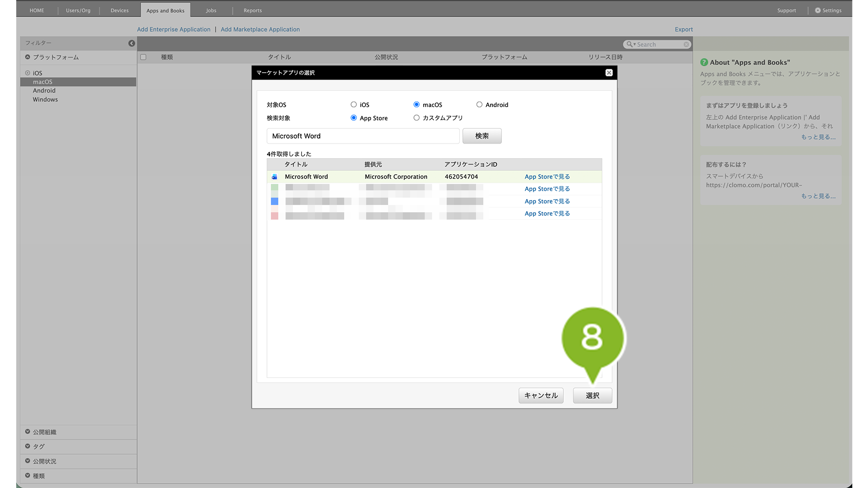Open Add Enterprise Application link
Viewport: 868px width, 488px height.
(x=174, y=29)
